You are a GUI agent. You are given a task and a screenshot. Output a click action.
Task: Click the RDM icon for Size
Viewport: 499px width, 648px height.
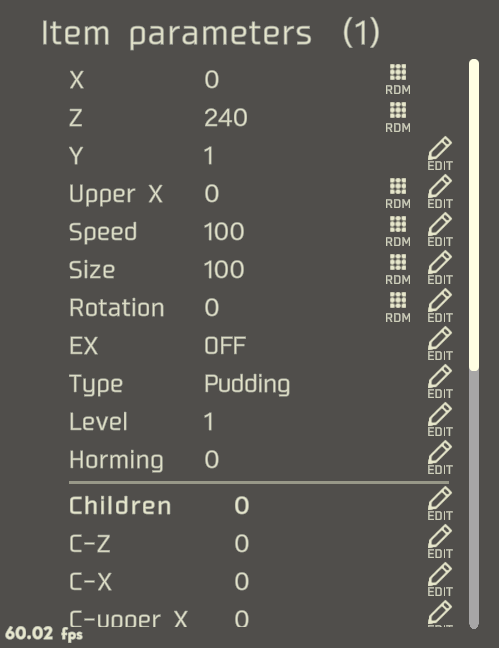click(x=398, y=269)
